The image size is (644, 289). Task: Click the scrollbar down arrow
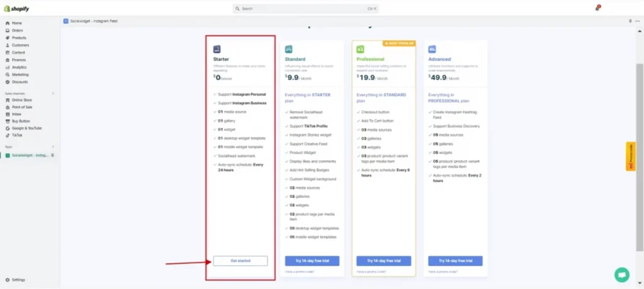pos(640,283)
